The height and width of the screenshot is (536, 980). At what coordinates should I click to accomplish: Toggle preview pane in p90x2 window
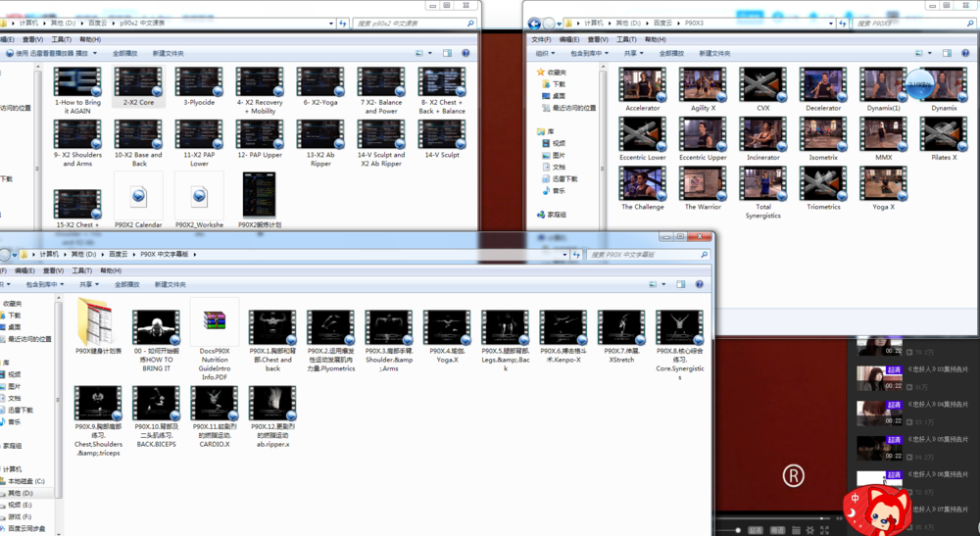448,53
